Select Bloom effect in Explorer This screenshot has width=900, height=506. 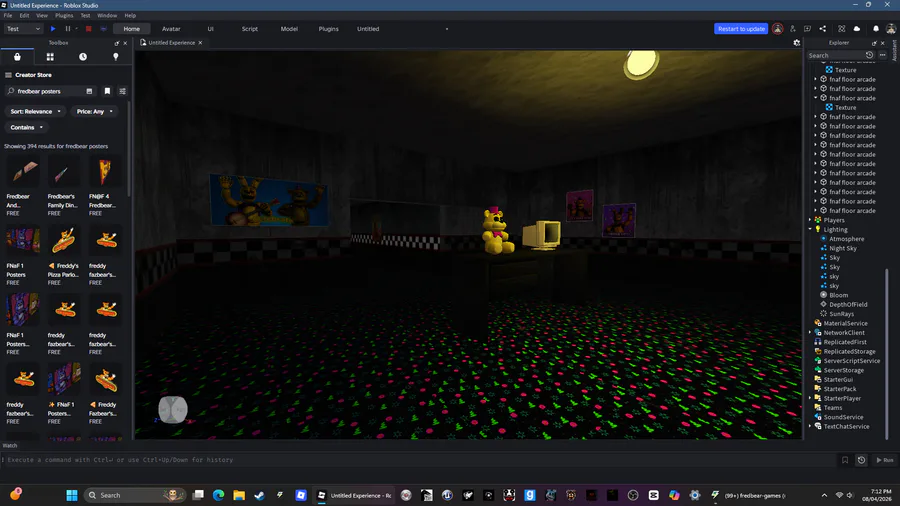[838, 295]
